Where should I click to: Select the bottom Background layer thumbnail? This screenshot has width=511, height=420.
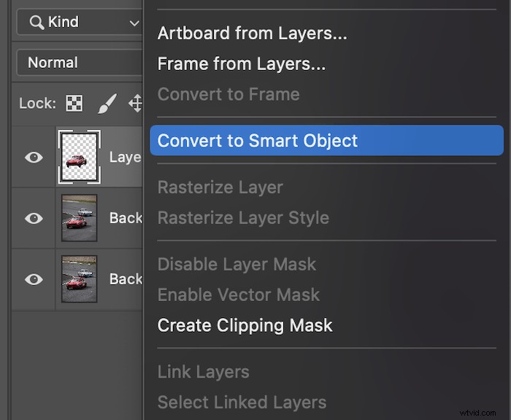point(79,279)
